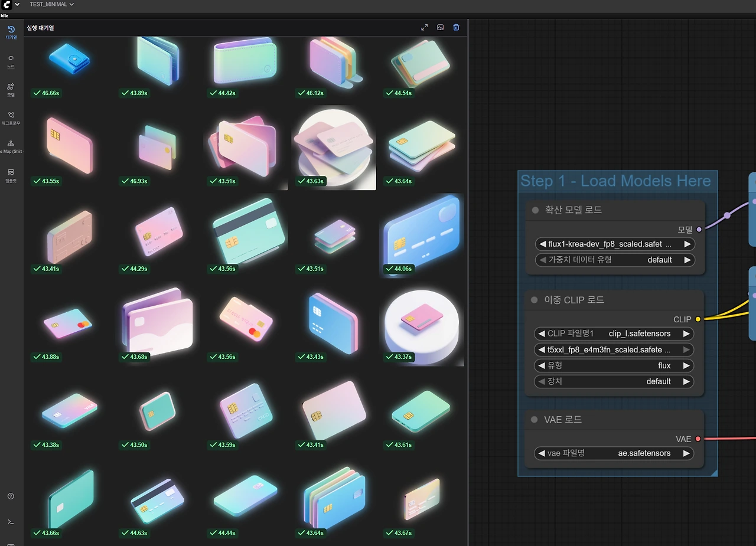Open the queue result labeled 43.88s
Image resolution: width=756 pixels, height=546 pixels.
[69, 323]
